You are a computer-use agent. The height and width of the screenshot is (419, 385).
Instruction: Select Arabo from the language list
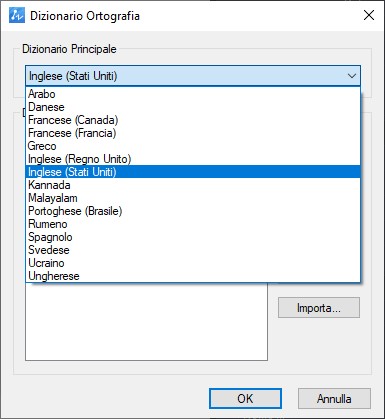193,94
